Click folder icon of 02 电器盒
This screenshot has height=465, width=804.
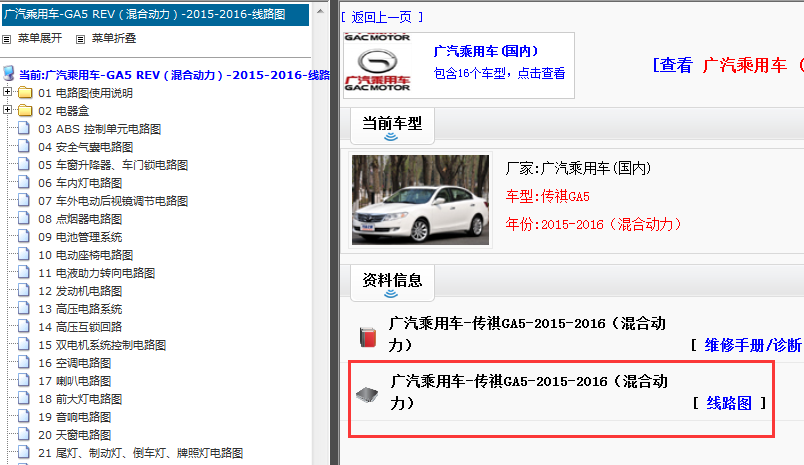point(25,111)
